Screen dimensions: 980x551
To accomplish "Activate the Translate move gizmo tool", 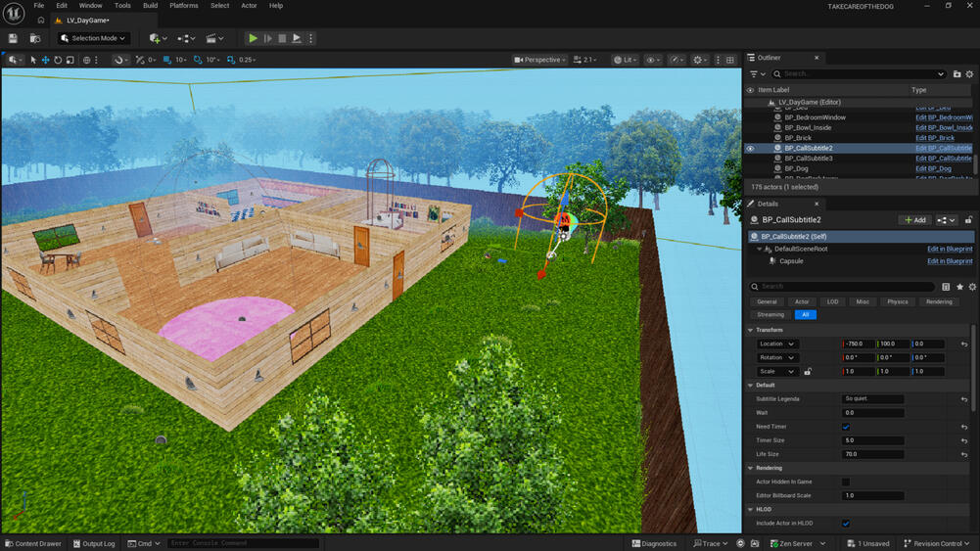I will coord(46,60).
